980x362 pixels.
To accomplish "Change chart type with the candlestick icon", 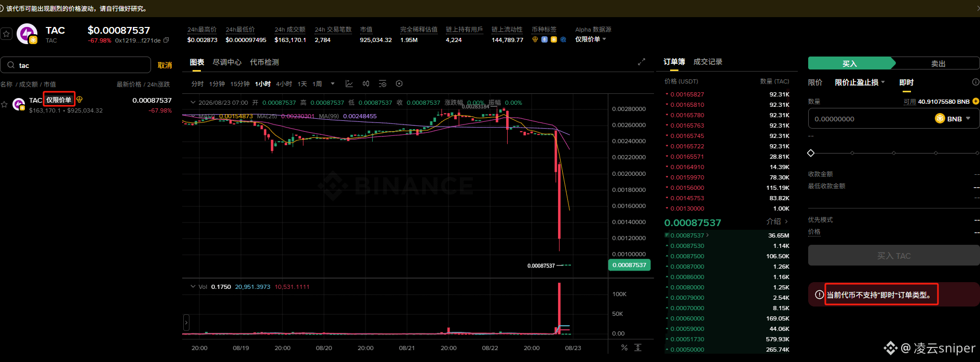I will pyautogui.click(x=366, y=83).
